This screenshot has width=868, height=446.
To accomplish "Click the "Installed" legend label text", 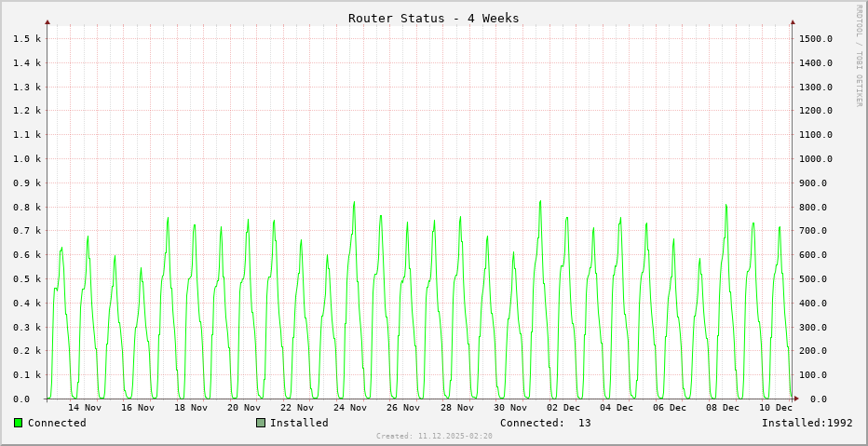I will (299, 423).
